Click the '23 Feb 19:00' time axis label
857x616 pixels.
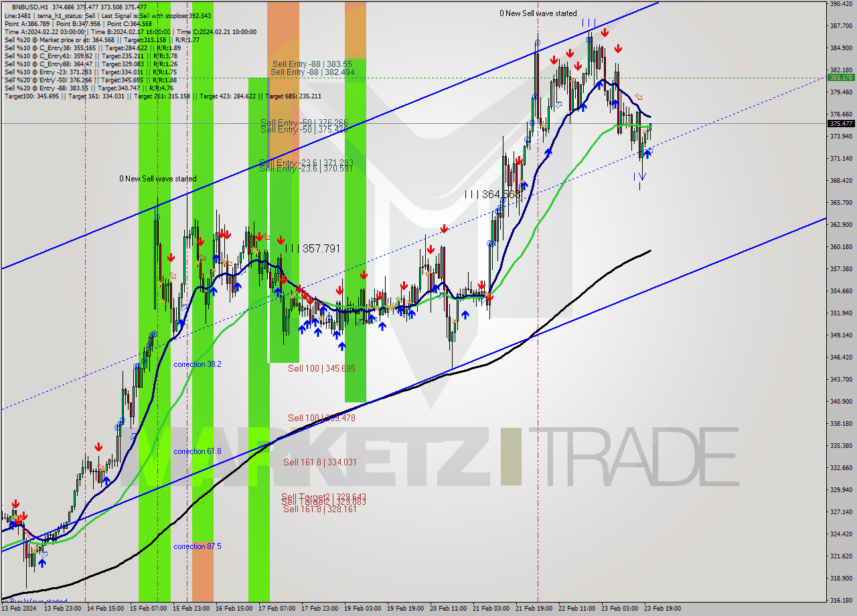(x=662, y=609)
